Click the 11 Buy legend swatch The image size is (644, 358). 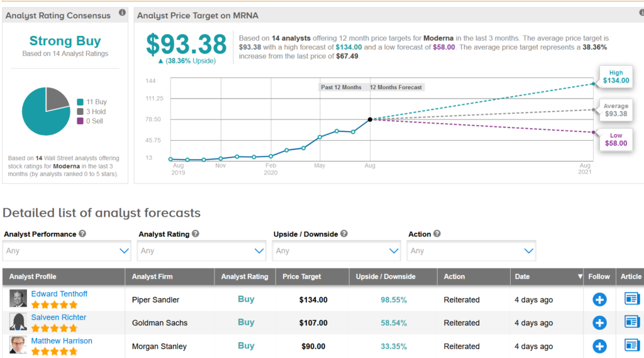coord(80,102)
